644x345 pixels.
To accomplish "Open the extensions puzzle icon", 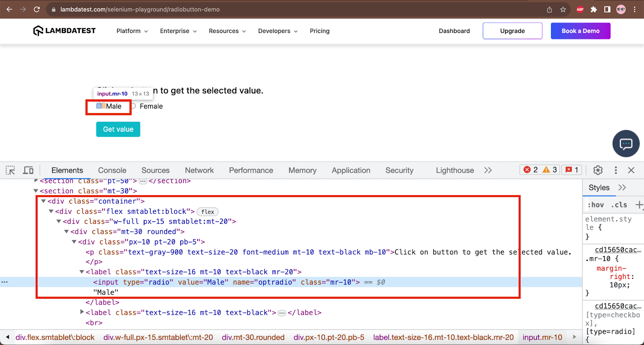I will tap(594, 9).
